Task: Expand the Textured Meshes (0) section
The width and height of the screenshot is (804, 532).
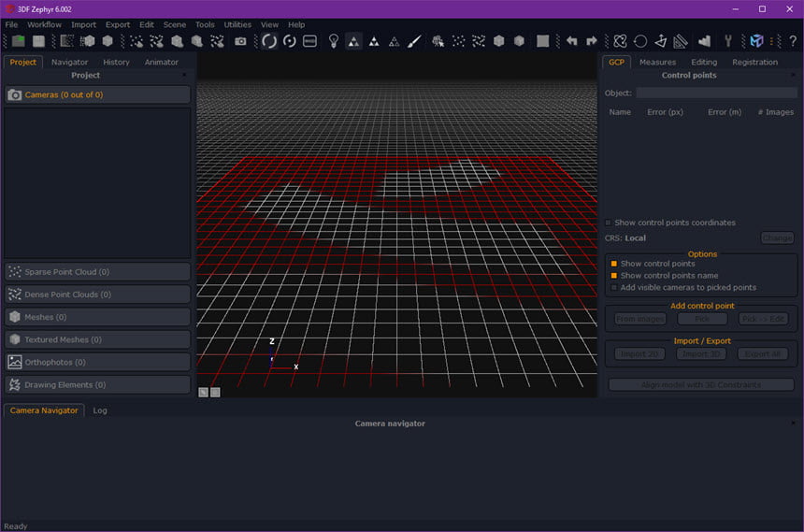Action: point(97,339)
